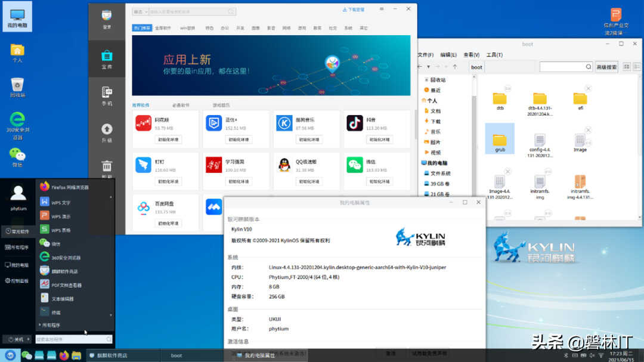644x362 pixels.
Task: Open 控制面板 from the start menu left pane
Action: [17, 281]
